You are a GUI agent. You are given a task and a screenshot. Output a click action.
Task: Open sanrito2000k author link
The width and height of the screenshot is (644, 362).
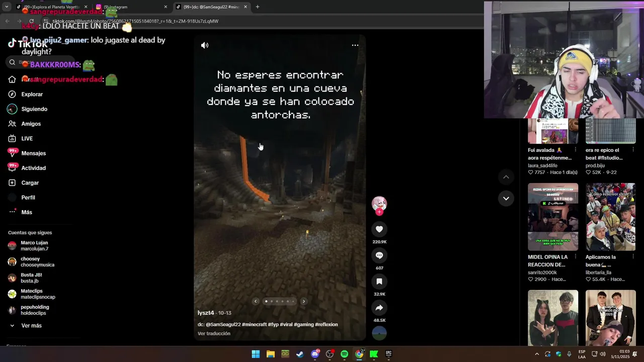[542, 273]
